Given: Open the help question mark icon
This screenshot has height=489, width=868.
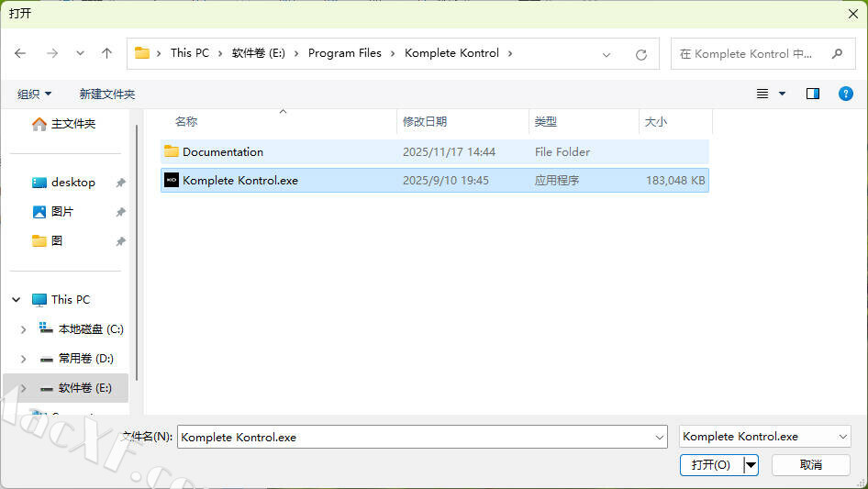Looking at the screenshot, I should [846, 94].
